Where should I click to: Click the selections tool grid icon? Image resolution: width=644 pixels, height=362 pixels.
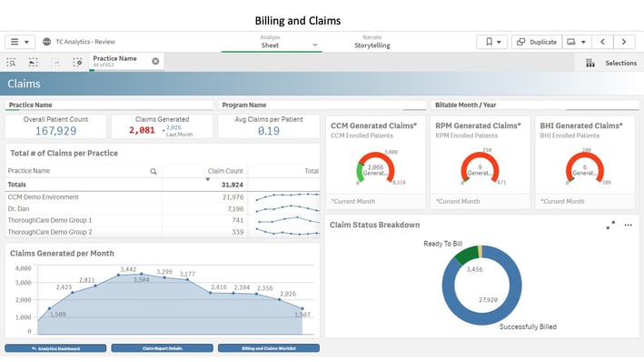click(590, 63)
